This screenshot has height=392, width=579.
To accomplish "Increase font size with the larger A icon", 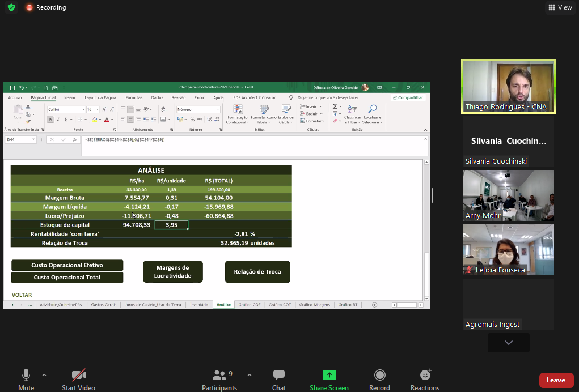I will pos(104,109).
